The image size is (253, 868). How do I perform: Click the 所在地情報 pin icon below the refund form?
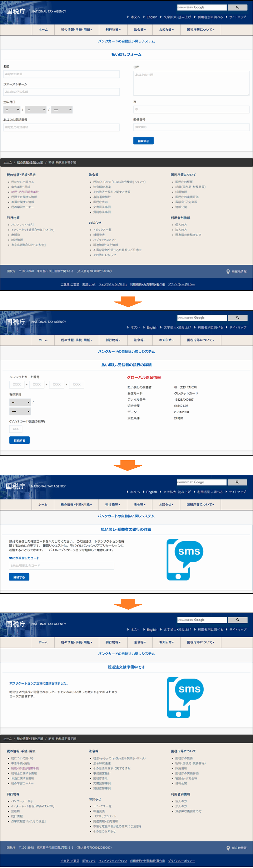pyautogui.click(x=228, y=271)
